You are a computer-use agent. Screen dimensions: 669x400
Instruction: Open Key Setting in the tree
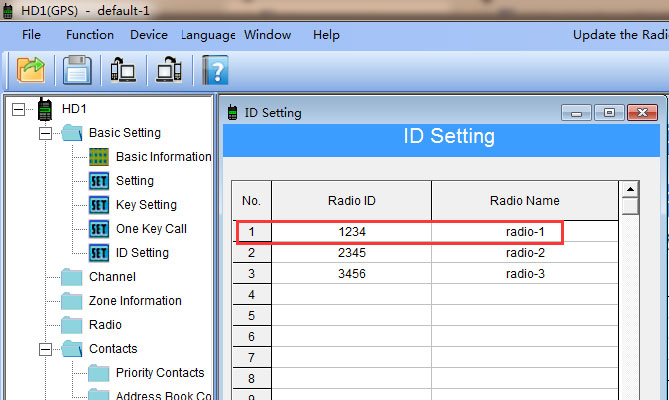(x=146, y=205)
